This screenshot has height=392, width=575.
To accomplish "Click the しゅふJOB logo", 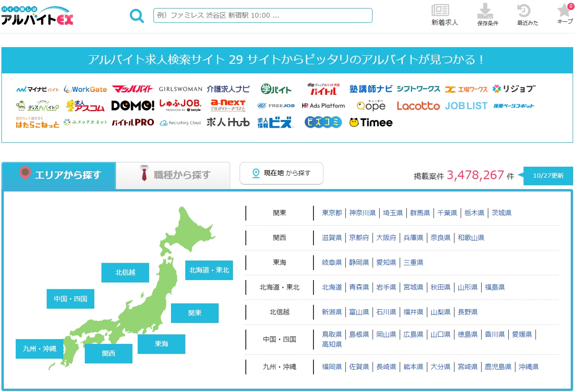I will [x=181, y=106].
